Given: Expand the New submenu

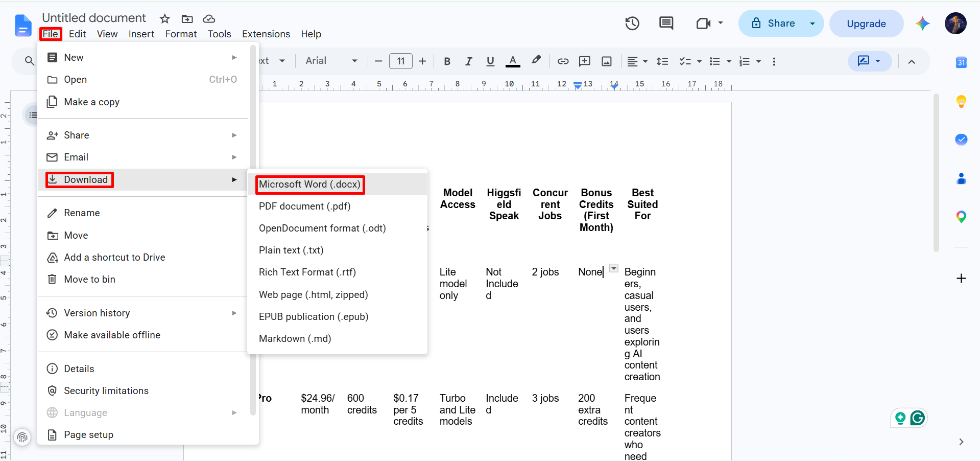Looking at the screenshot, I should click(142, 57).
